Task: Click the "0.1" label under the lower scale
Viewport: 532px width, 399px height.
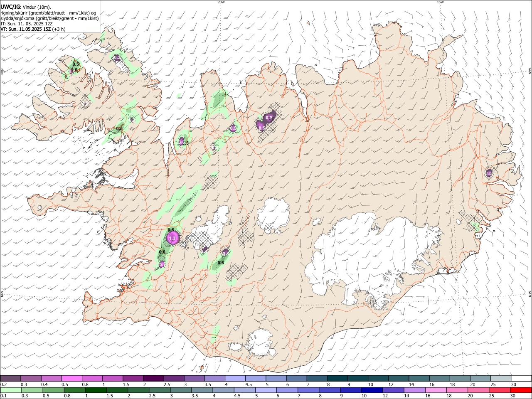Action: 4,396
